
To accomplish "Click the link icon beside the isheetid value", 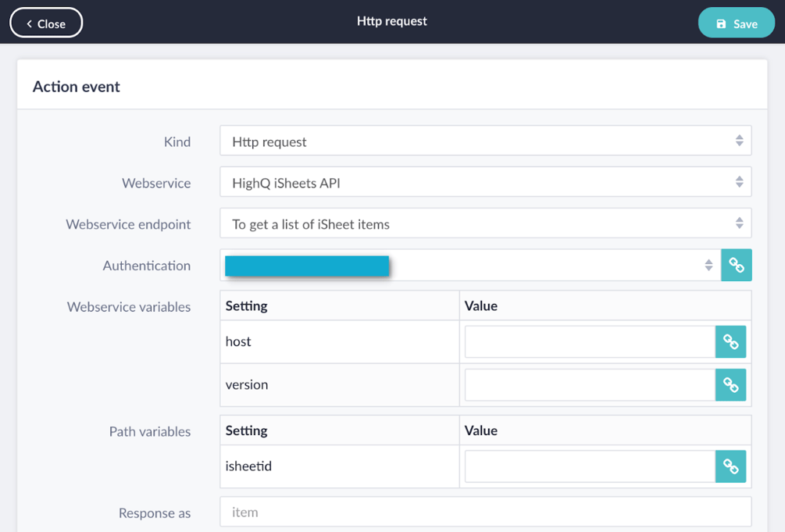I will (730, 466).
